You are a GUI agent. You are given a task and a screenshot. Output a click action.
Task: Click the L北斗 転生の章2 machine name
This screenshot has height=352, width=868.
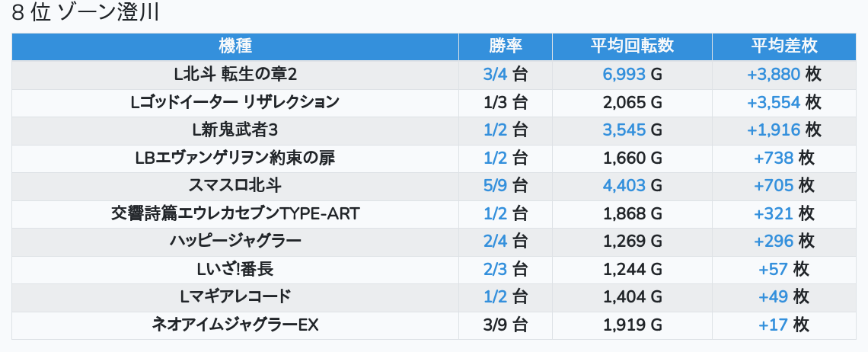click(235, 75)
